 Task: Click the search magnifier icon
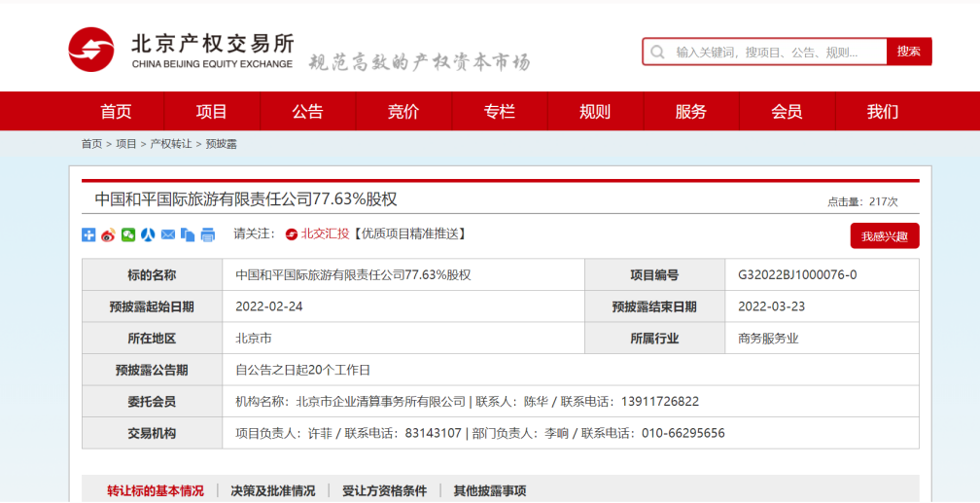point(657,52)
